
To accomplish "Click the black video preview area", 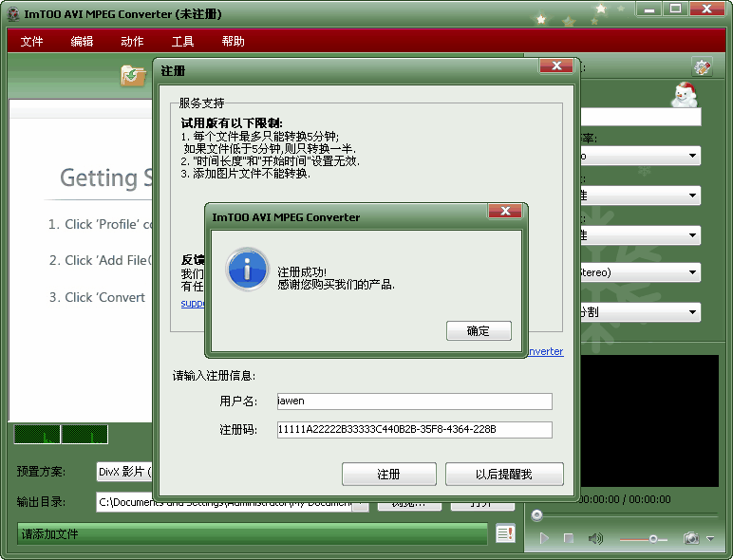I will tap(648, 420).
